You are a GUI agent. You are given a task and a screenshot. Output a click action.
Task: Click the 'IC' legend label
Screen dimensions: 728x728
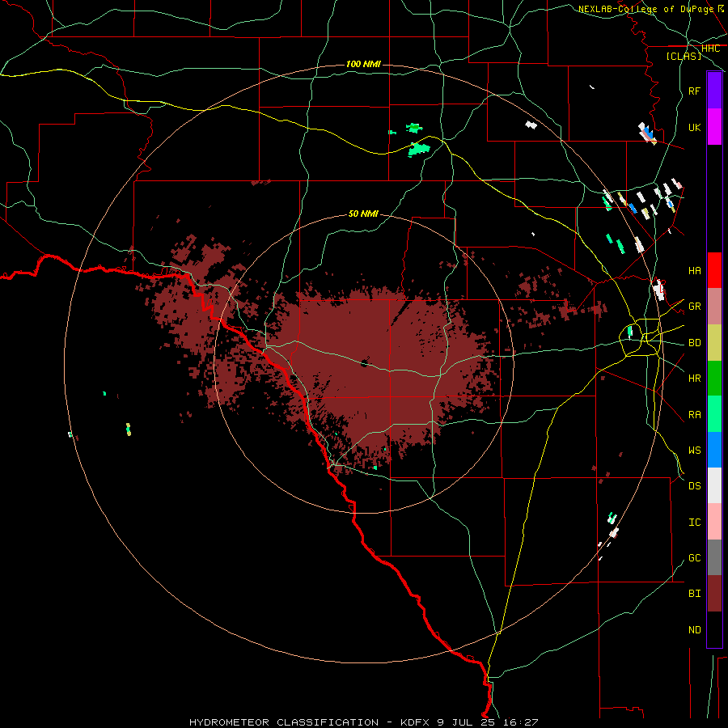coord(695,523)
